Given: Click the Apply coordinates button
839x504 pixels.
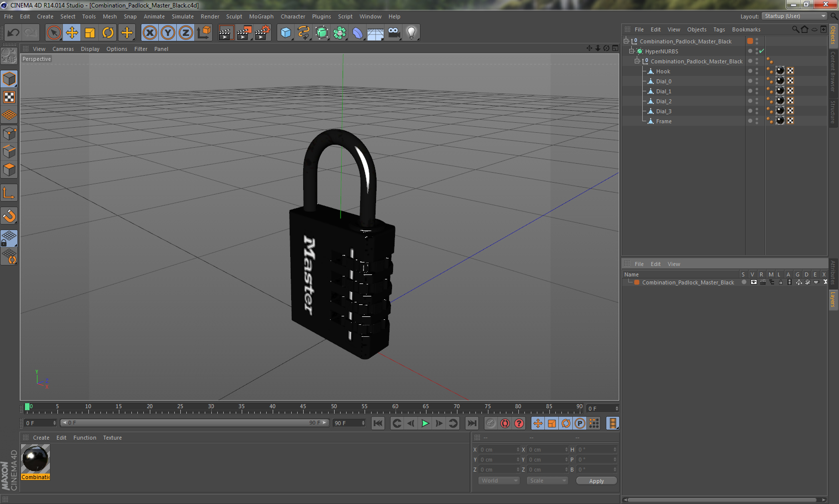Looking at the screenshot, I should [x=596, y=481].
